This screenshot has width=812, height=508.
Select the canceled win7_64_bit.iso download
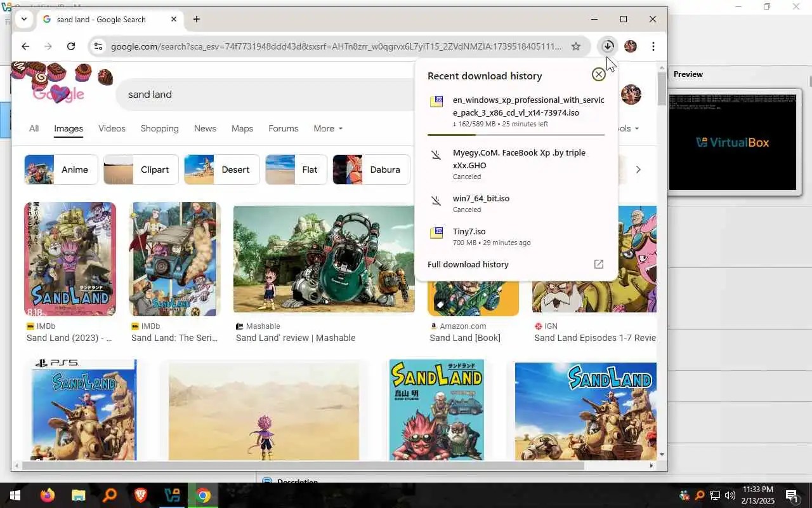516,203
